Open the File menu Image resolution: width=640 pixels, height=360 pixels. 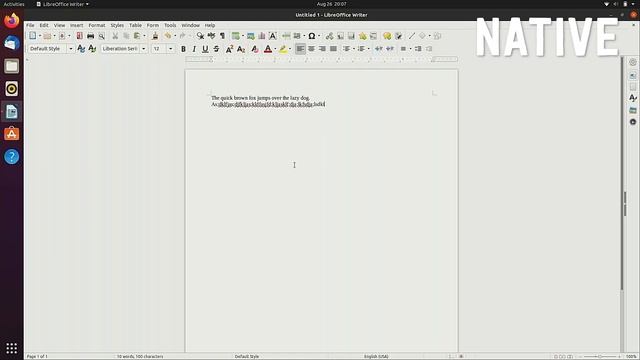30,25
